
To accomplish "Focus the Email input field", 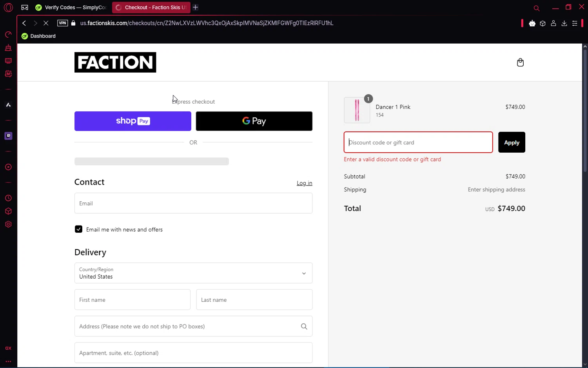I will click(x=193, y=203).
